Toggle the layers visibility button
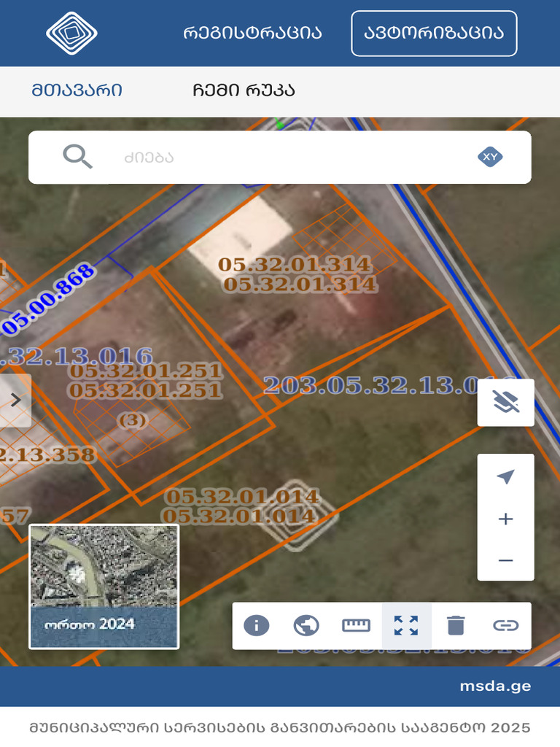Image resolution: width=560 pixels, height=747 pixels. coord(506,403)
